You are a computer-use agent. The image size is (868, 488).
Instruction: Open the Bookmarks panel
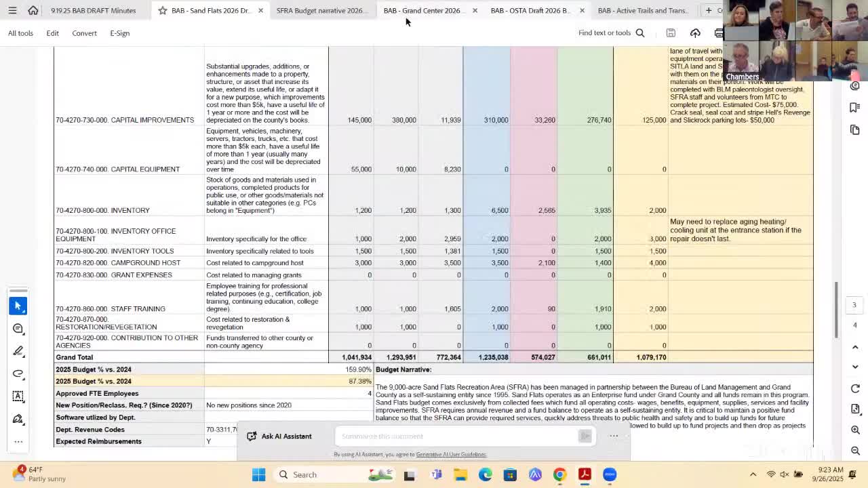(855, 108)
